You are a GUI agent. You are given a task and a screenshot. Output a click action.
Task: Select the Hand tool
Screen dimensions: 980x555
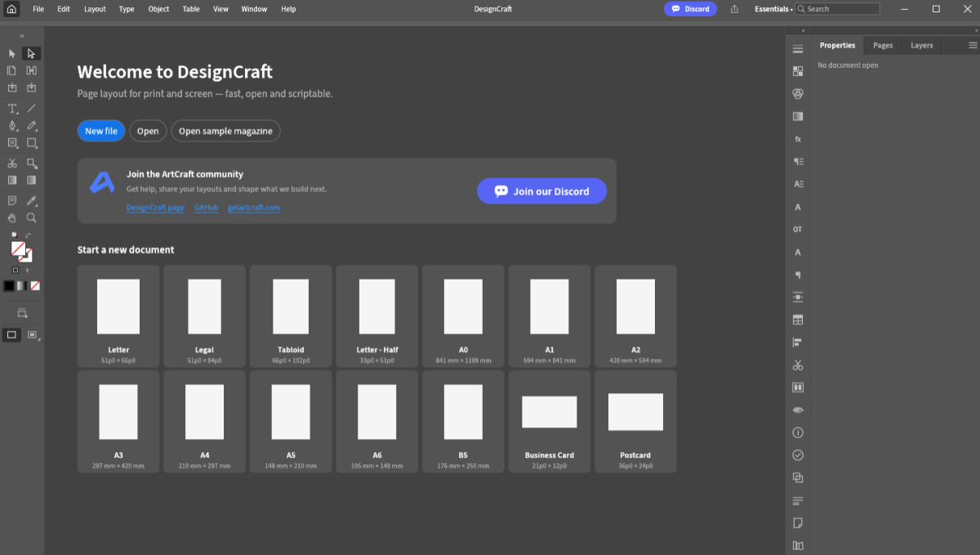12,218
